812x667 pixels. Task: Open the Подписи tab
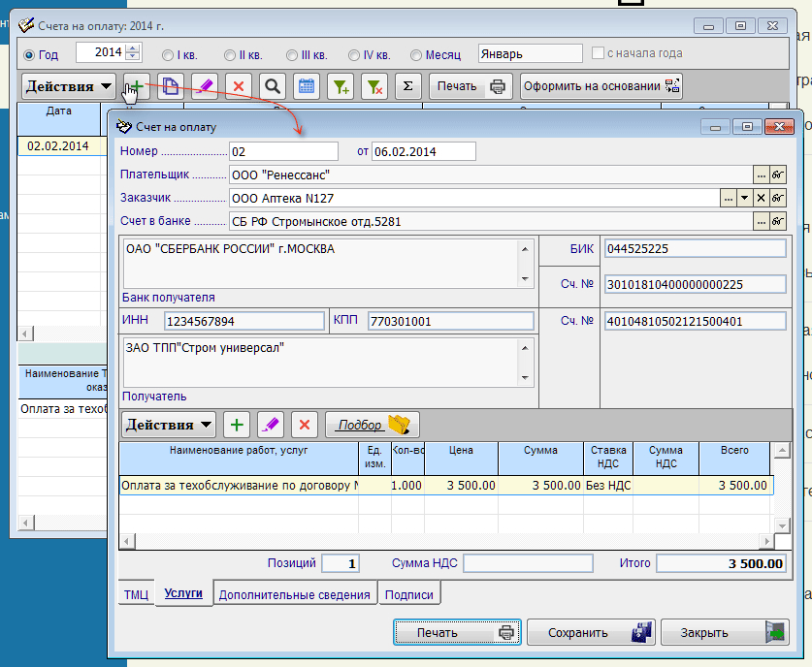tap(409, 594)
